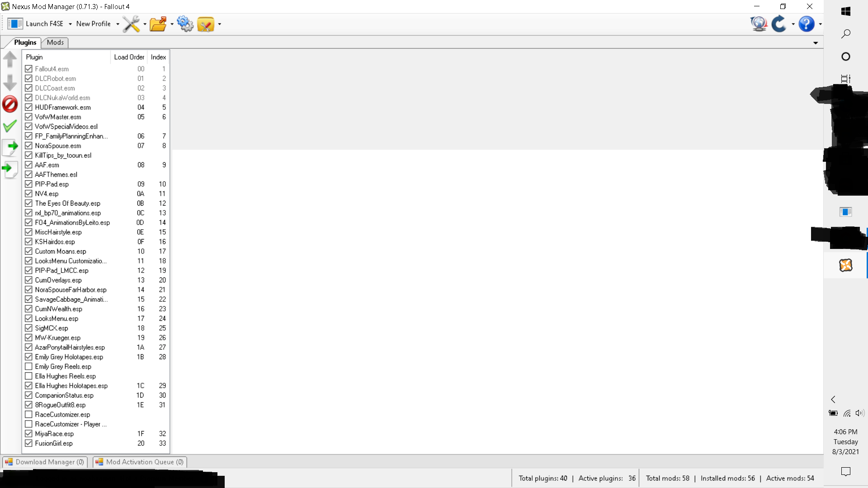Image resolution: width=868 pixels, height=488 pixels.
Task: Expand the help icon dropdown arrow
Action: click(820, 24)
